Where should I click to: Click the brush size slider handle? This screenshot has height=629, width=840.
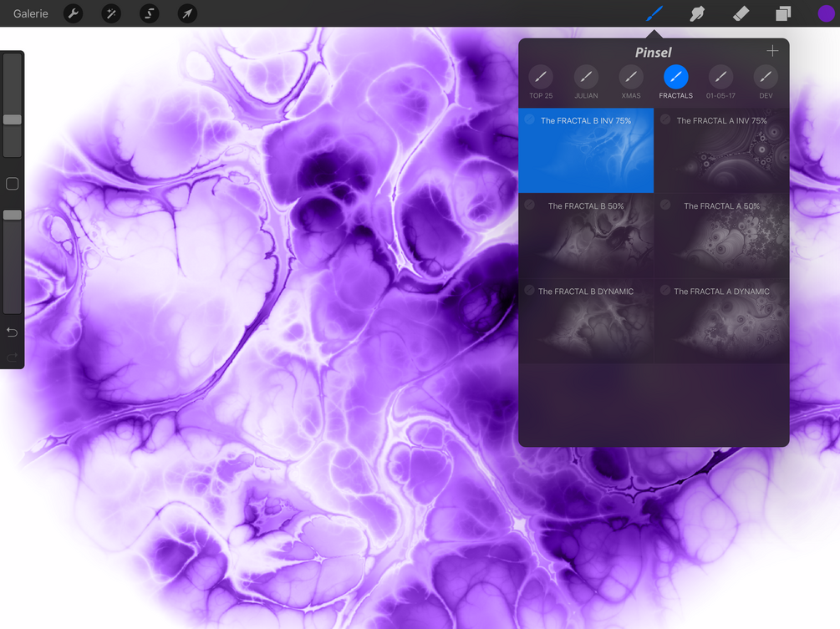[x=13, y=119]
